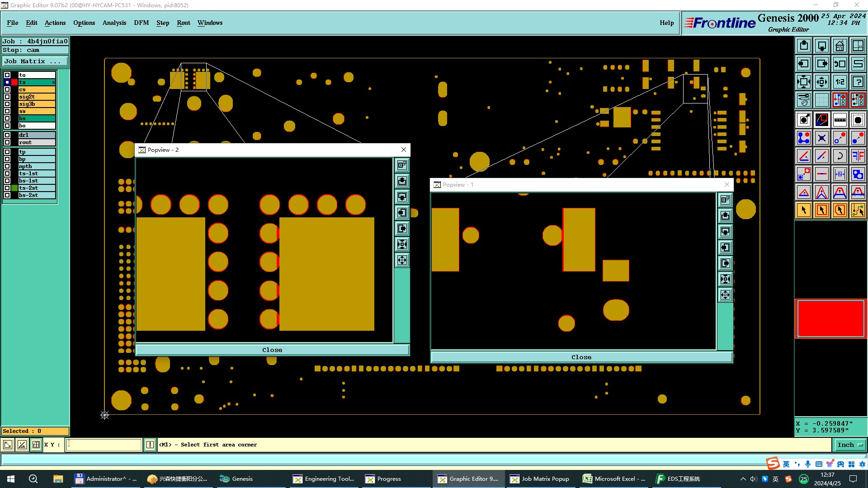The image size is (868, 488).
Task: Click the help question mark icon
Action: click(x=858, y=82)
